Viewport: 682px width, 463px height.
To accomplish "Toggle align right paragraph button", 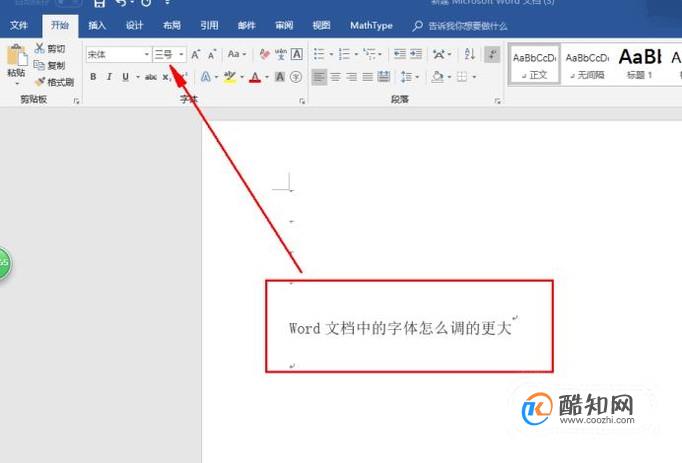I will point(351,77).
